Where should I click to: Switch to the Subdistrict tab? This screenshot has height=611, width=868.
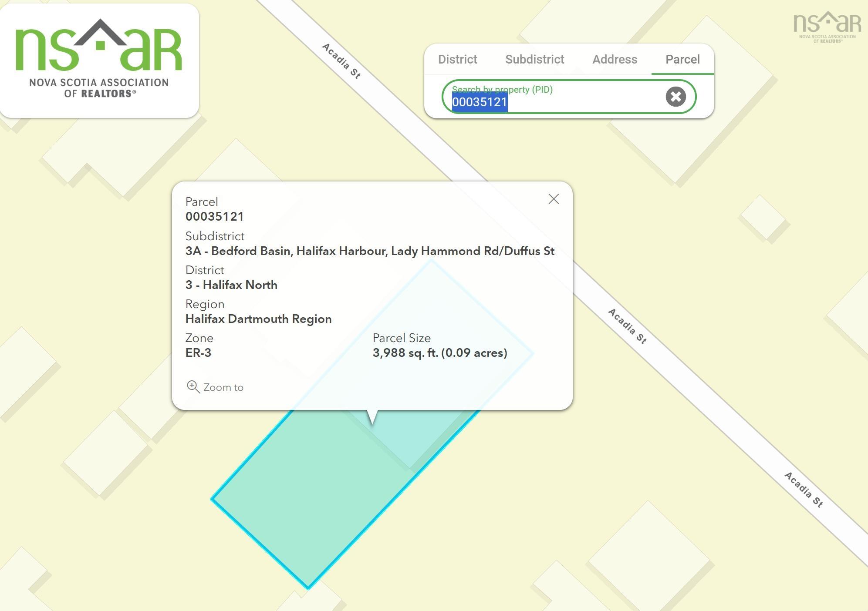coord(534,59)
